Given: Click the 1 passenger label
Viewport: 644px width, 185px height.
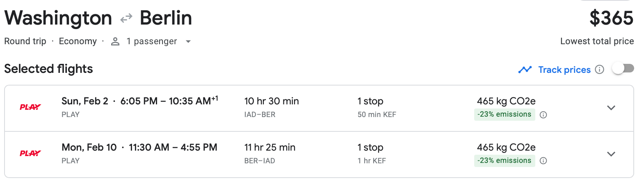Looking at the screenshot, I should coord(151,41).
